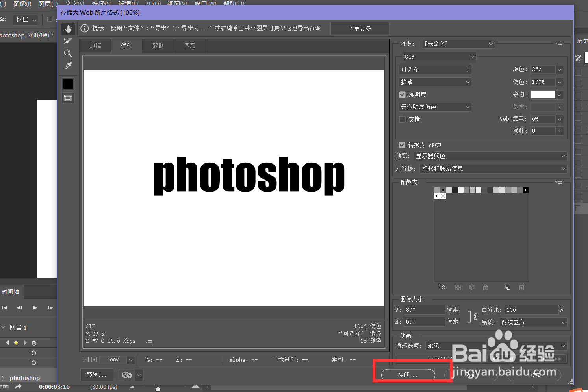Click the render video arrow icon in timeline
This screenshot has height=392, width=588.
[18, 387]
